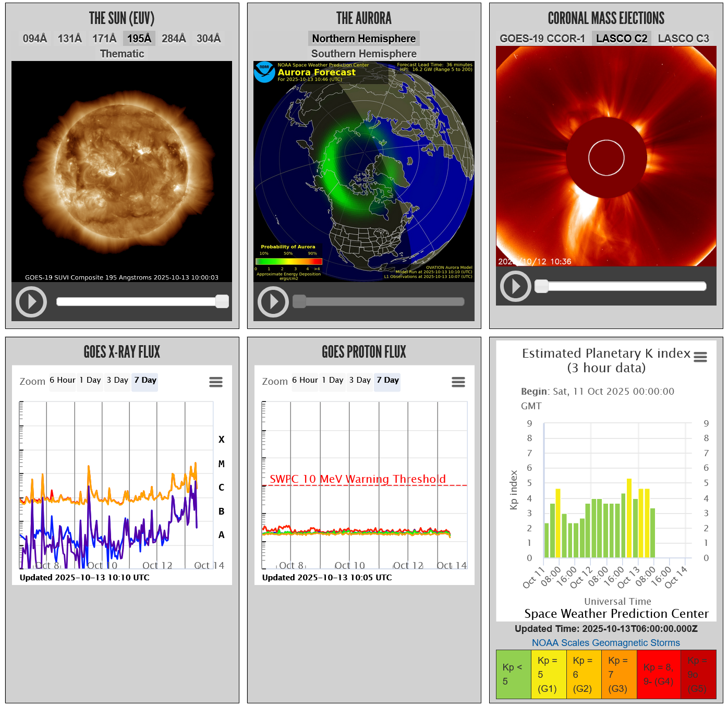Switch to Southern Hemisphere aurora
The image size is (728, 707).
(x=364, y=54)
